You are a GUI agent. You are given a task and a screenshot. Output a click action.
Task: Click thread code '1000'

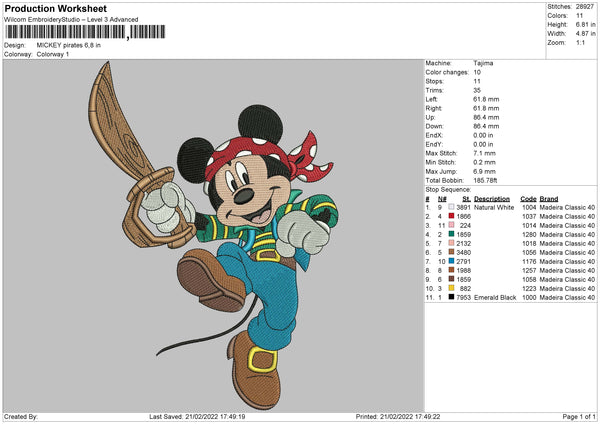pyautogui.click(x=529, y=297)
